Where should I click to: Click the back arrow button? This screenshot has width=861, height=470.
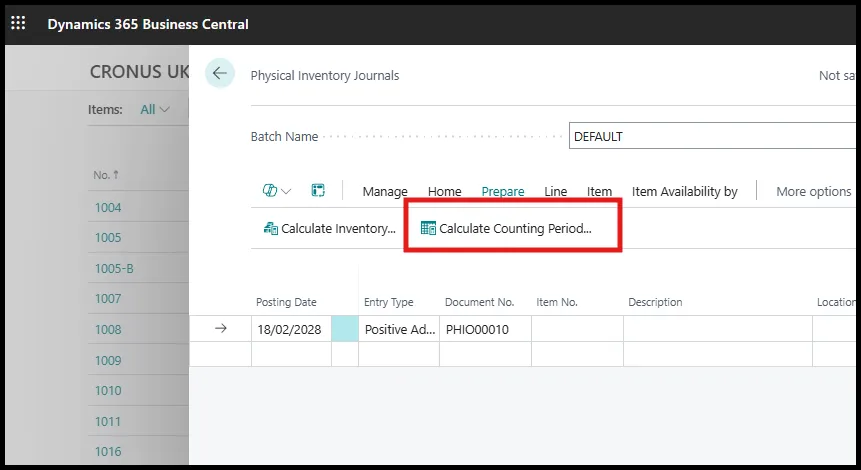[x=220, y=73]
